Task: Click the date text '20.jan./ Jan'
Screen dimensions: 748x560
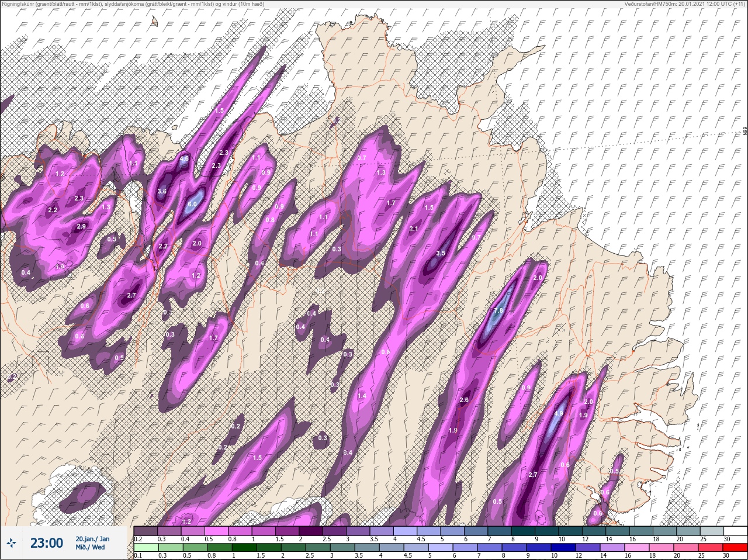Action: (x=92, y=539)
